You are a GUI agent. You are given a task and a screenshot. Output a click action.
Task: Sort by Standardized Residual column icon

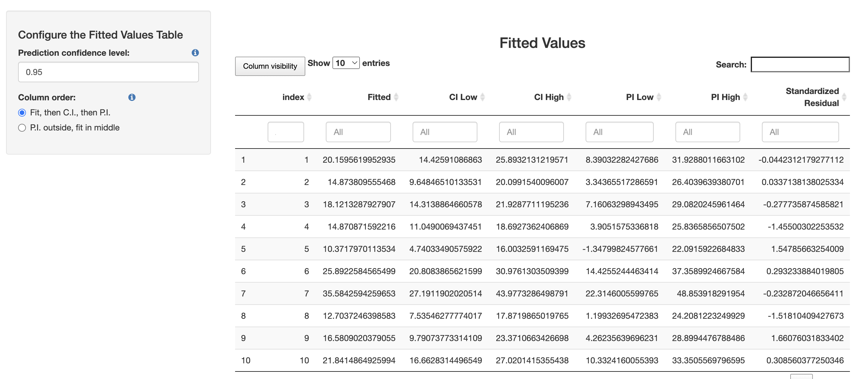point(844,97)
